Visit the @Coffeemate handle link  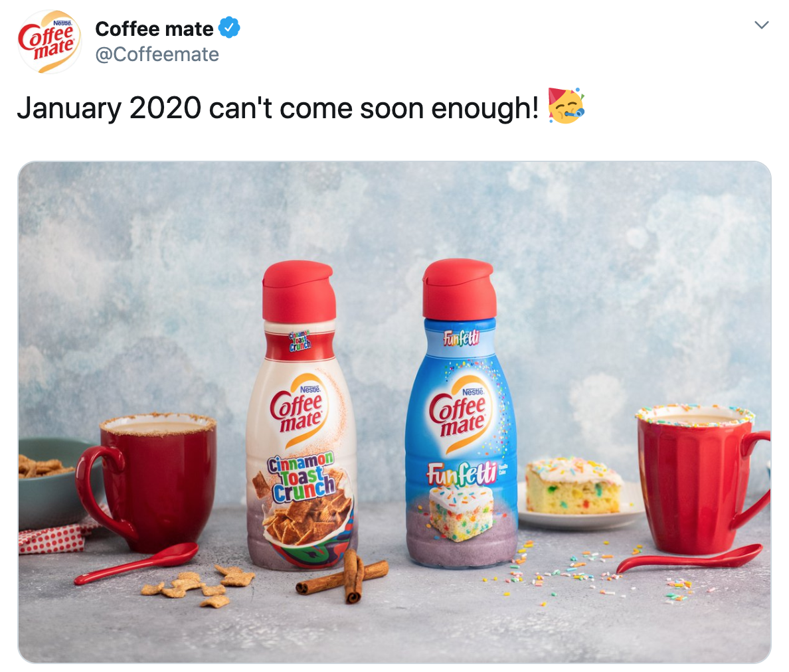point(157,54)
